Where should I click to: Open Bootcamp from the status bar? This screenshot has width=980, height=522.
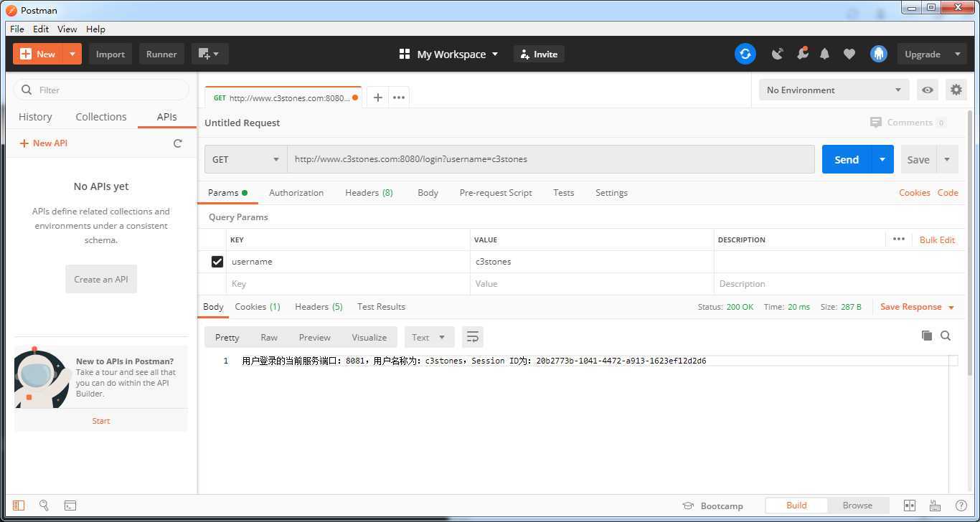(712, 506)
